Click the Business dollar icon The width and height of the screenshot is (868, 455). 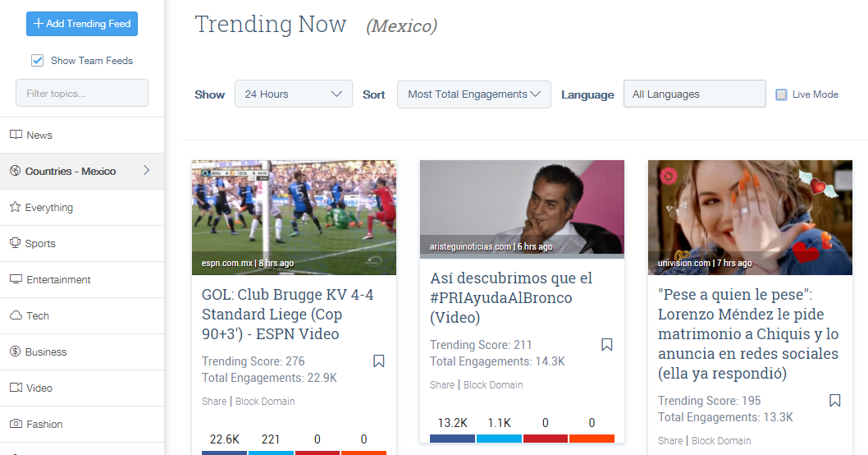pos(16,351)
